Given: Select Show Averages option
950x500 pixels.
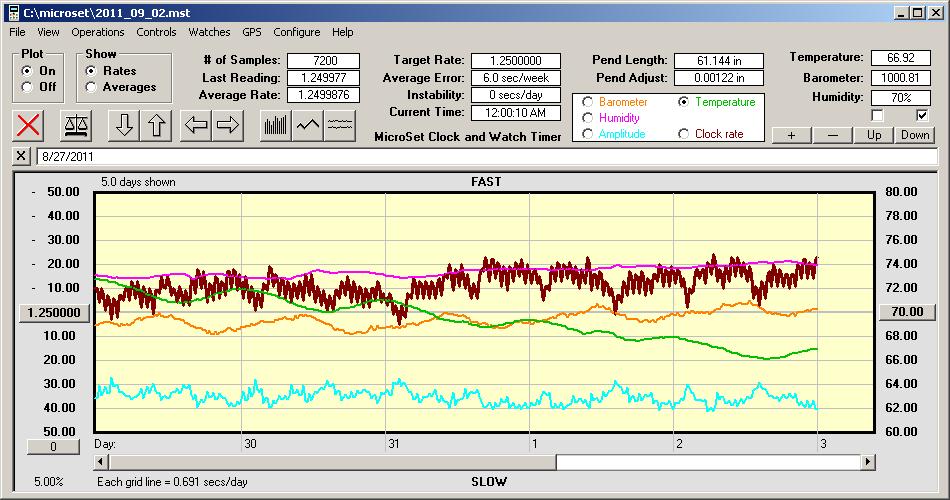Looking at the screenshot, I should [x=91, y=87].
